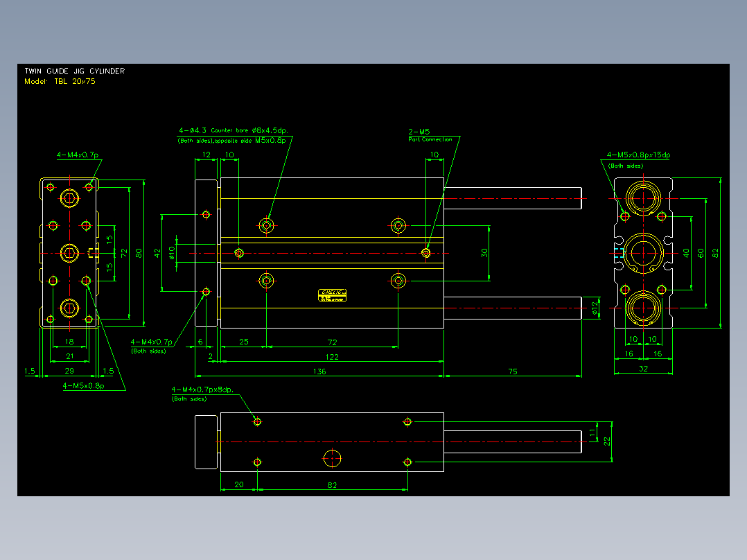Select the "11" dimension in the bottom view
The width and height of the screenshot is (747, 560).
592,432
